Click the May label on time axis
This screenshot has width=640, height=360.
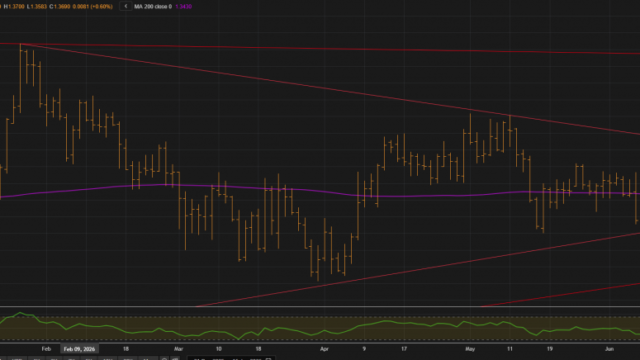[470, 349]
